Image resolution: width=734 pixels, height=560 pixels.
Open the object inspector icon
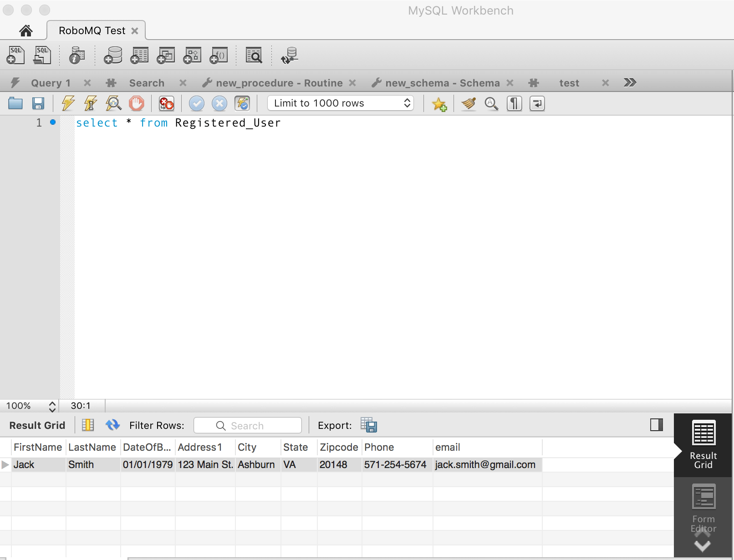(x=77, y=56)
